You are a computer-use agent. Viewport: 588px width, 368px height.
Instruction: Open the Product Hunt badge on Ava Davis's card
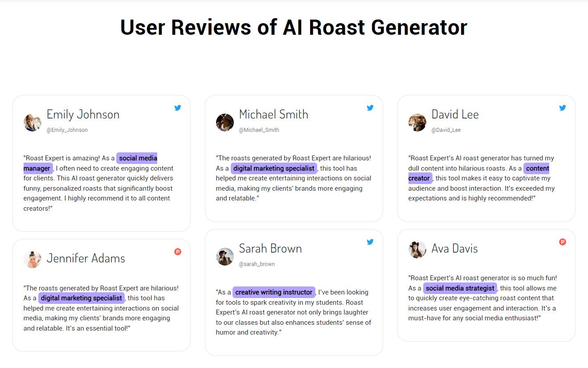tap(563, 241)
